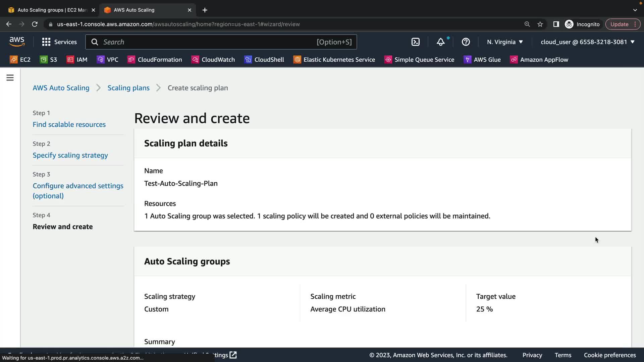Open Scaling plans breadcrumb link
The width and height of the screenshot is (644, 362).
[128, 88]
